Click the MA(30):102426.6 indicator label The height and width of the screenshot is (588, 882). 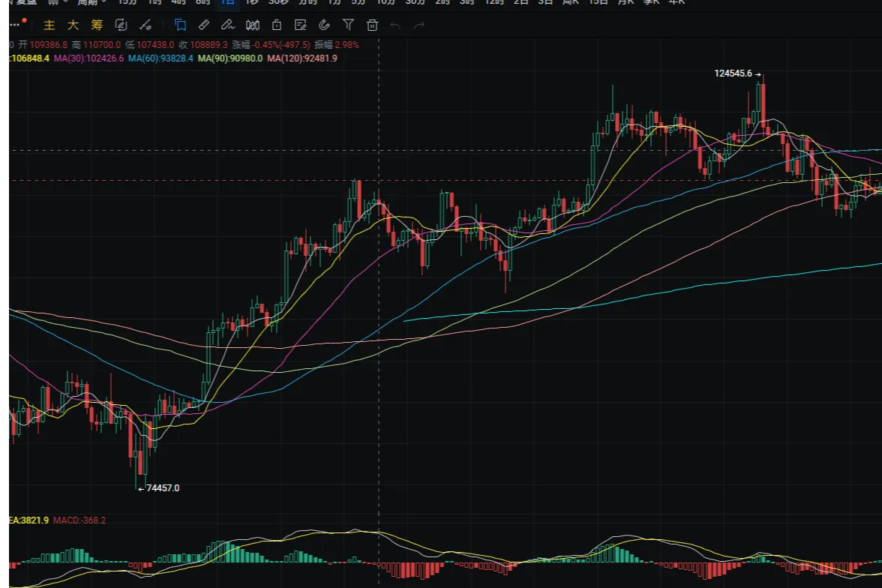pyautogui.click(x=88, y=58)
